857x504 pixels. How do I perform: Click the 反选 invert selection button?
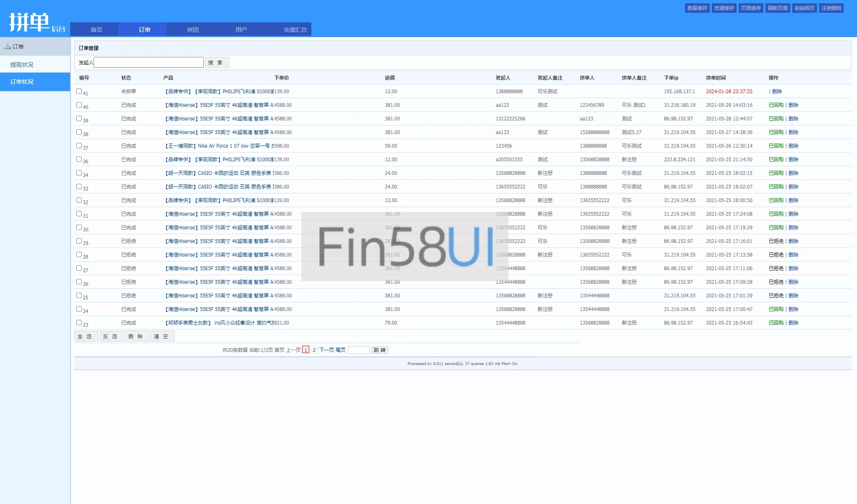point(111,337)
